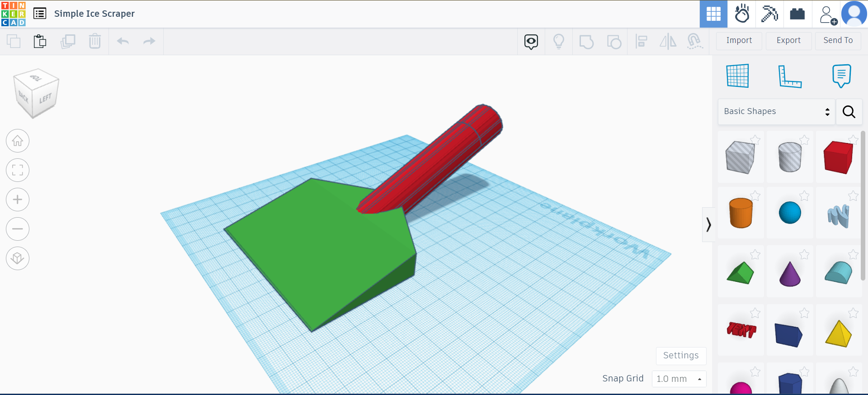Viewport: 868px width, 395px height.
Task: Click the Duplicate and repeat icon
Action: pyautogui.click(x=68, y=41)
